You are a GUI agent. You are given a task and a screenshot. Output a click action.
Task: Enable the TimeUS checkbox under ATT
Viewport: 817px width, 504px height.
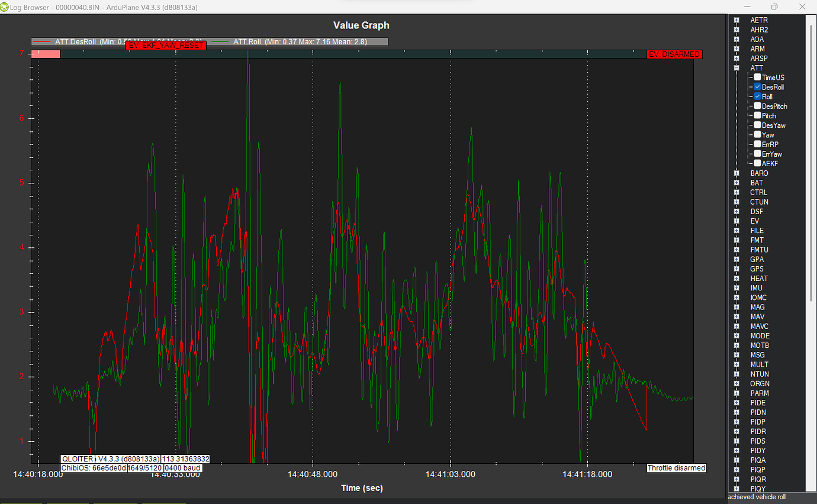tap(757, 77)
